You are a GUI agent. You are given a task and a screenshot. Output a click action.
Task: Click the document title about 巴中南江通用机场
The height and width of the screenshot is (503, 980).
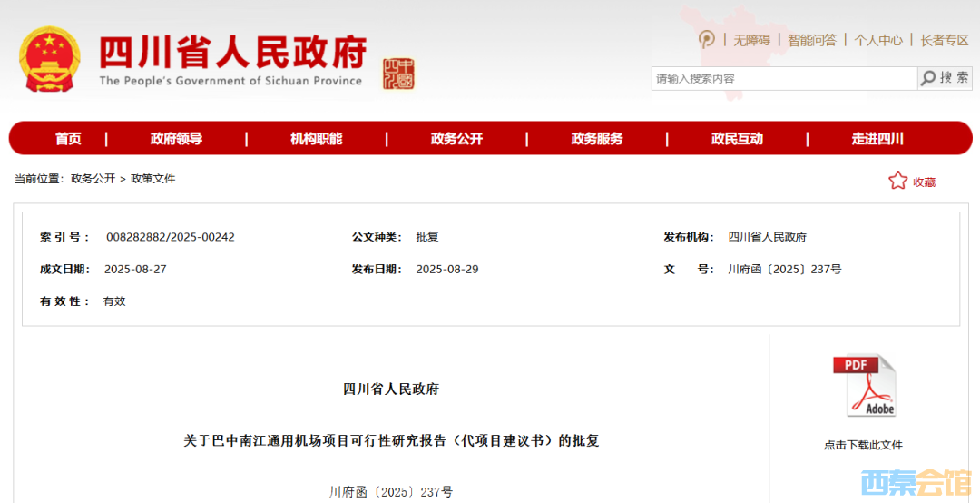pos(391,441)
